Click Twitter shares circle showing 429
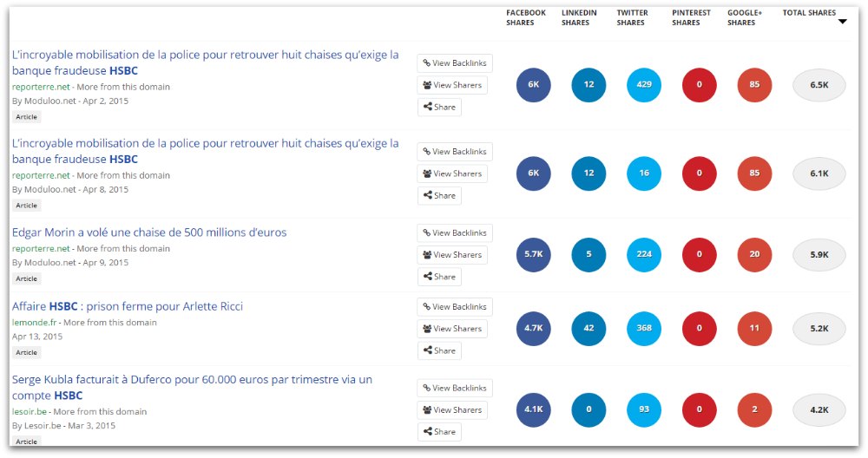 pos(644,85)
